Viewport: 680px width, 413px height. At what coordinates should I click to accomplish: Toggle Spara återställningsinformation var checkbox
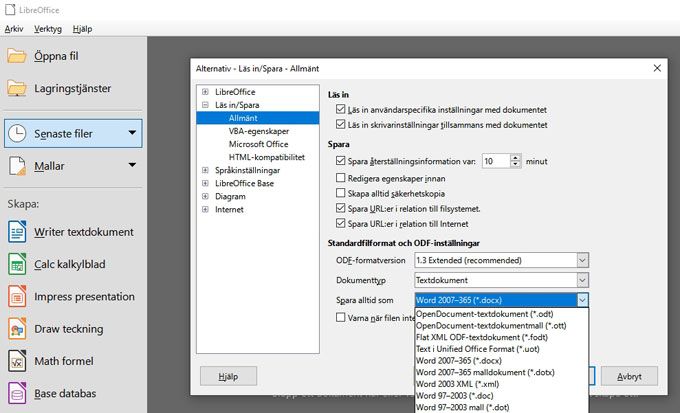point(340,161)
